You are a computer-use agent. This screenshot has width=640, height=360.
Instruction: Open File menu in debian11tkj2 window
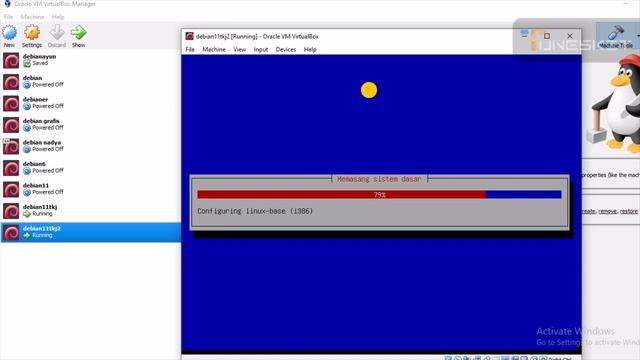point(190,49)
